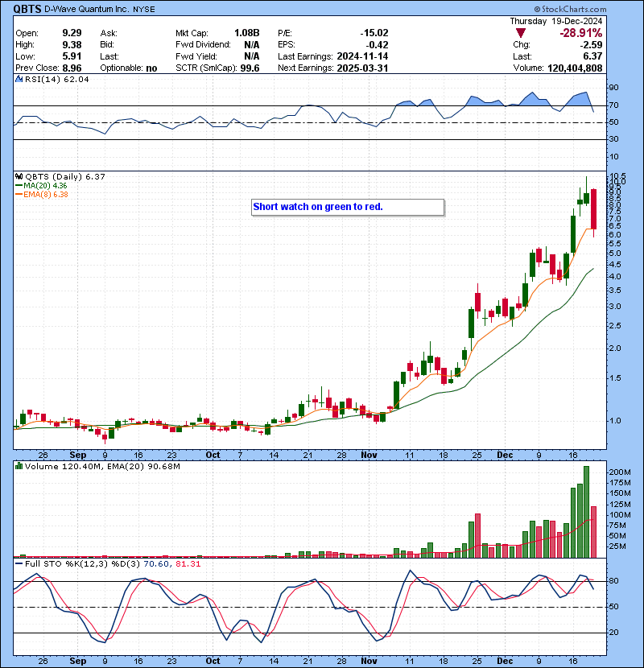Click the candlestick icon beside QBTS (Daily)

tap(19, 176)
